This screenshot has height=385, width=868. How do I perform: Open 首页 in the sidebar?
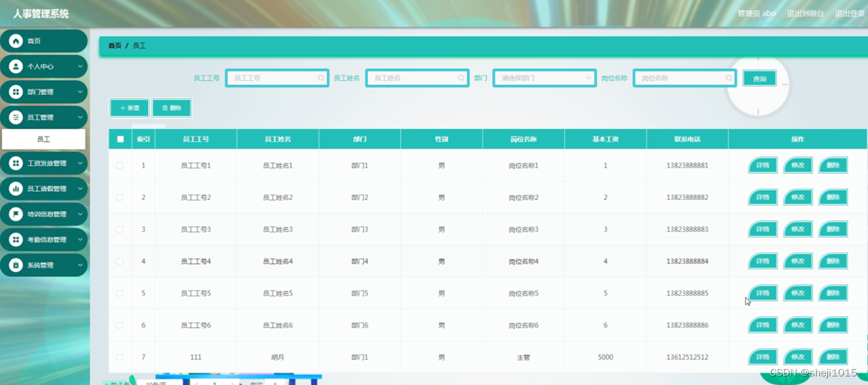pyautogui.click(x=44, y=42)
